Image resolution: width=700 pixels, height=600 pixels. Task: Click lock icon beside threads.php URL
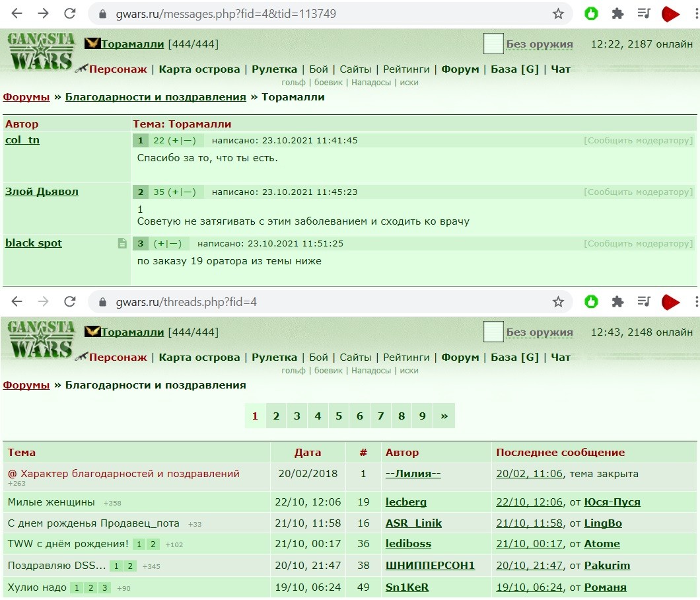tap(102, 302)
